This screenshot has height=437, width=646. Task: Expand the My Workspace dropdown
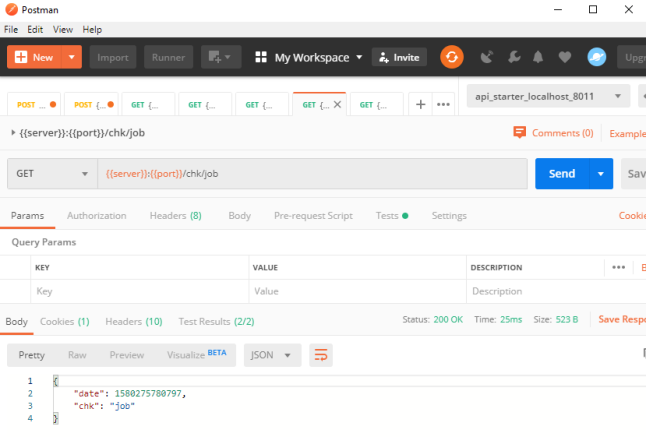[x=359, y=57]
